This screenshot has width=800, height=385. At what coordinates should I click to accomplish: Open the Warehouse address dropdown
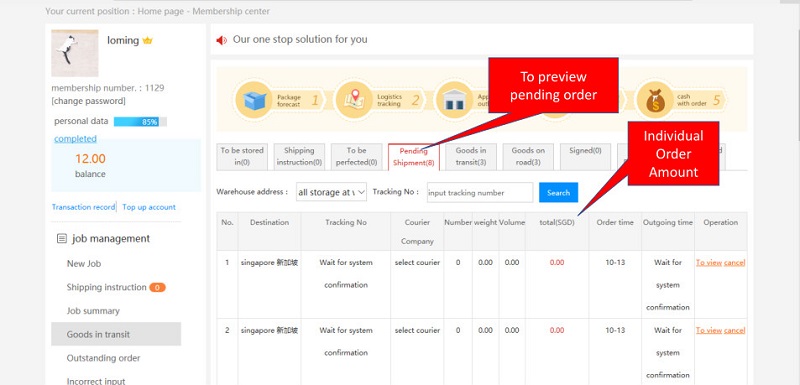tap(331, 192)
